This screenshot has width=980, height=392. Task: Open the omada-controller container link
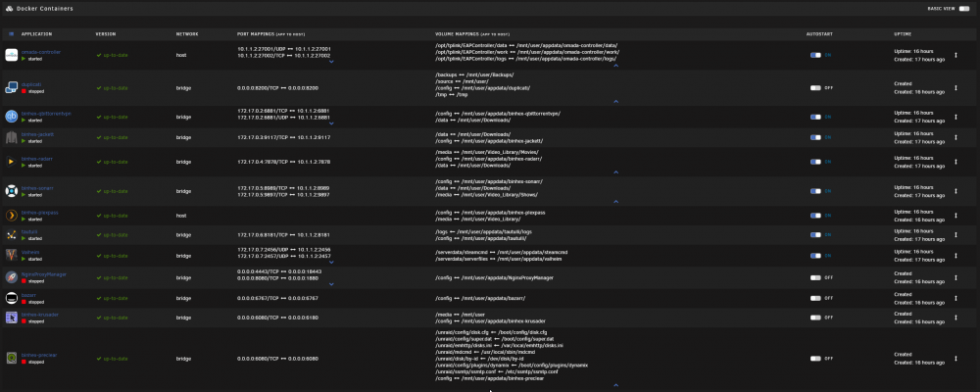point(41,52)
